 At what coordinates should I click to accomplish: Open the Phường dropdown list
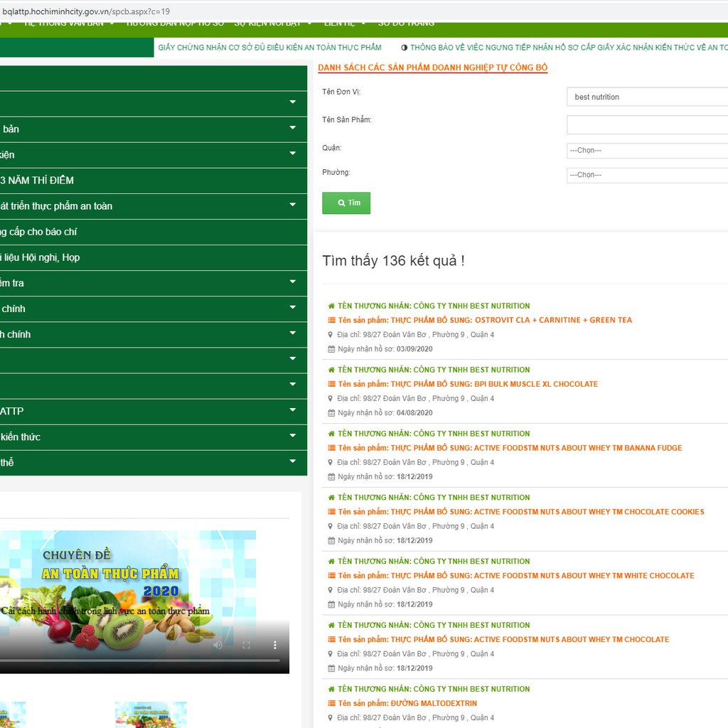[647, 175]
